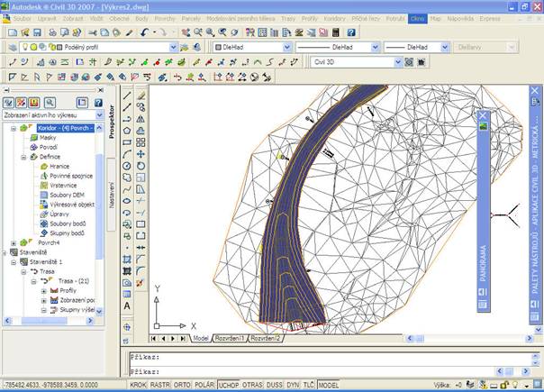Screen dimensions: 544x392
Task: Switch to the Rozvržení1 layout tab
Action: [x=230, y=338]
